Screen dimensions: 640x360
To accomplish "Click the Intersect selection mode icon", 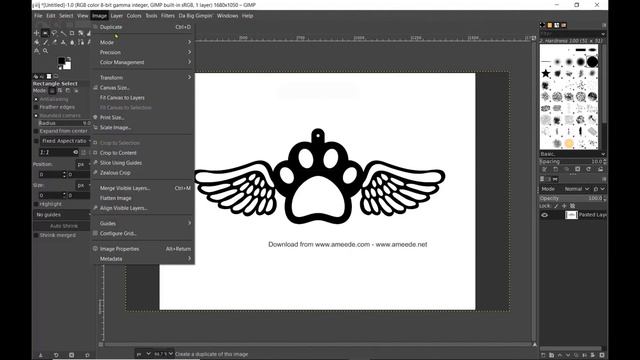I will tap(76, 91).
